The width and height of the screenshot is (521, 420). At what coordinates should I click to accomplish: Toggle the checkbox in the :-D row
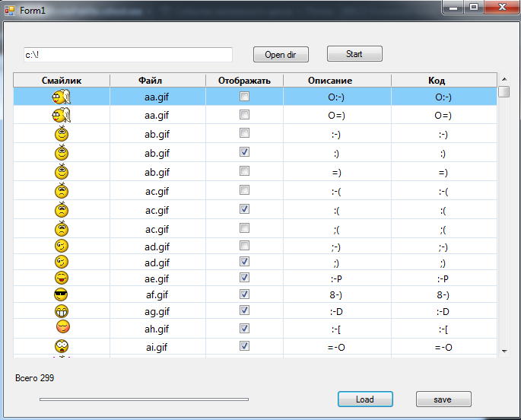pos(244,310)
